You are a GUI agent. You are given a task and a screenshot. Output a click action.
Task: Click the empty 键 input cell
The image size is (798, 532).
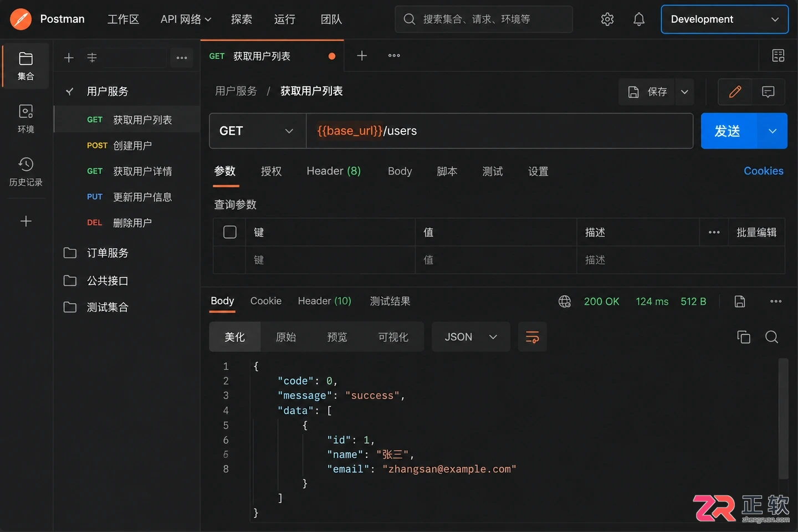pyautogui.click(x=330, y=260)
